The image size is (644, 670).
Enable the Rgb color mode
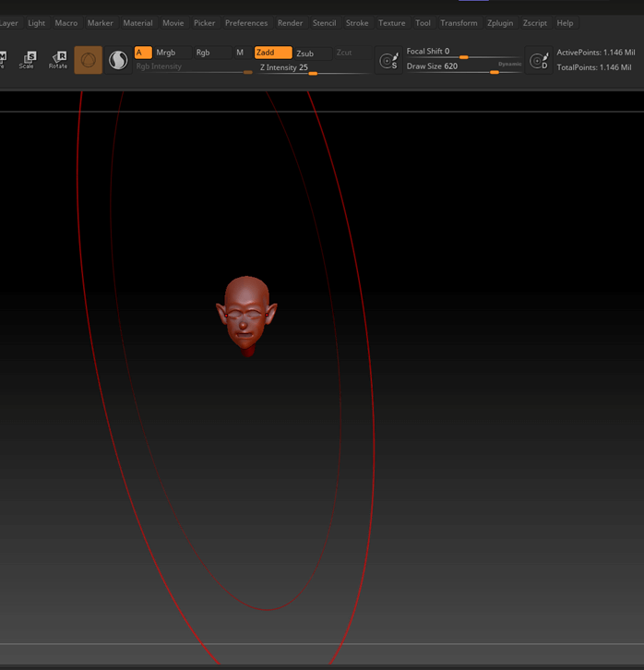203,53
